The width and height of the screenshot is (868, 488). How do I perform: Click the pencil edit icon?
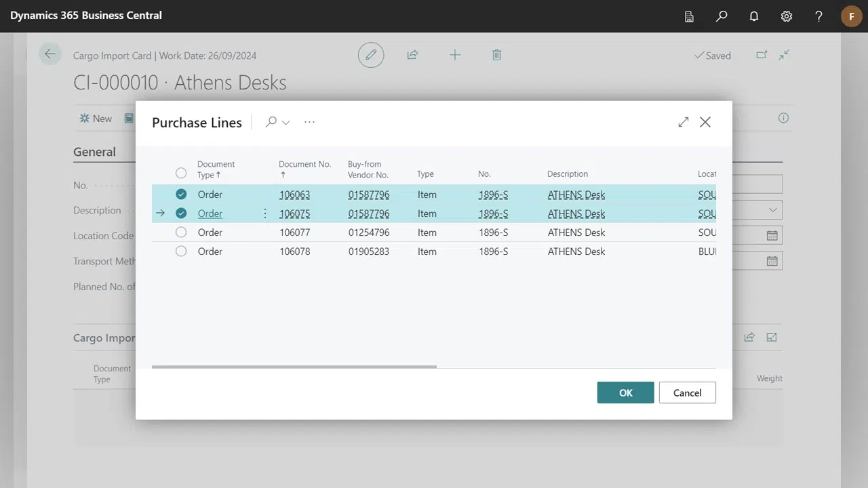point(371,56)
